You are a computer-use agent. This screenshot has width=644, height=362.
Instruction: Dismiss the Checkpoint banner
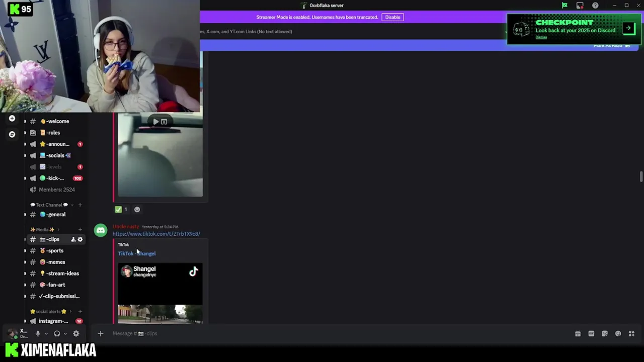(x=541, y=37)
